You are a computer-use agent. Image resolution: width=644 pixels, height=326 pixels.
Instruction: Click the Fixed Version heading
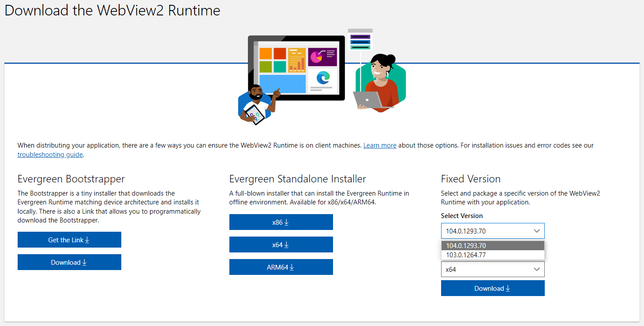pyautogui.click(x=471, y=179)
